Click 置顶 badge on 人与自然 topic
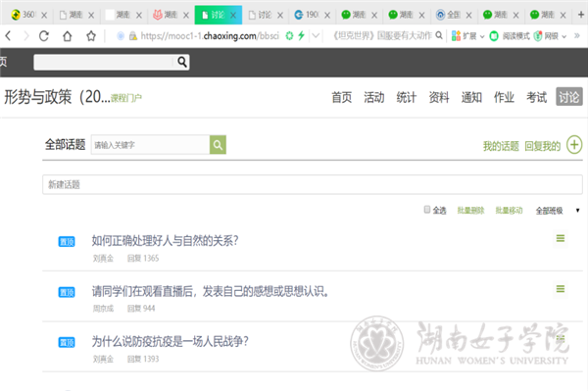 coord(67,242)
